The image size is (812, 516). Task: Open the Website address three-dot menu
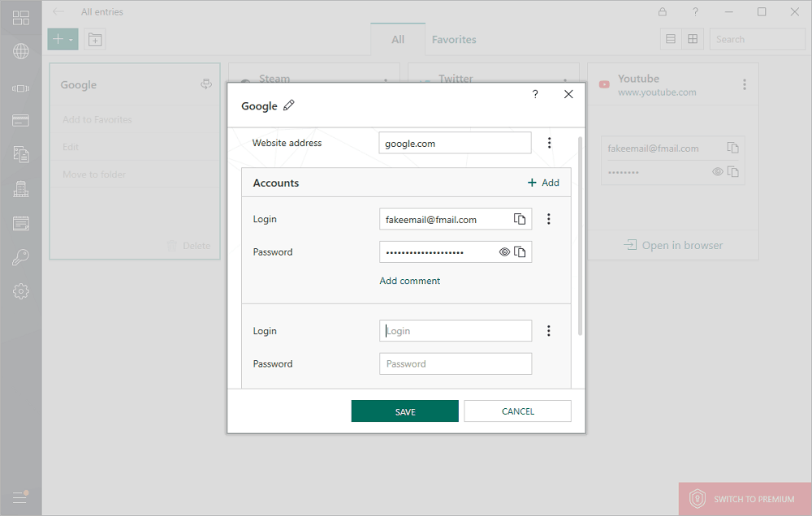click(550, 143)
